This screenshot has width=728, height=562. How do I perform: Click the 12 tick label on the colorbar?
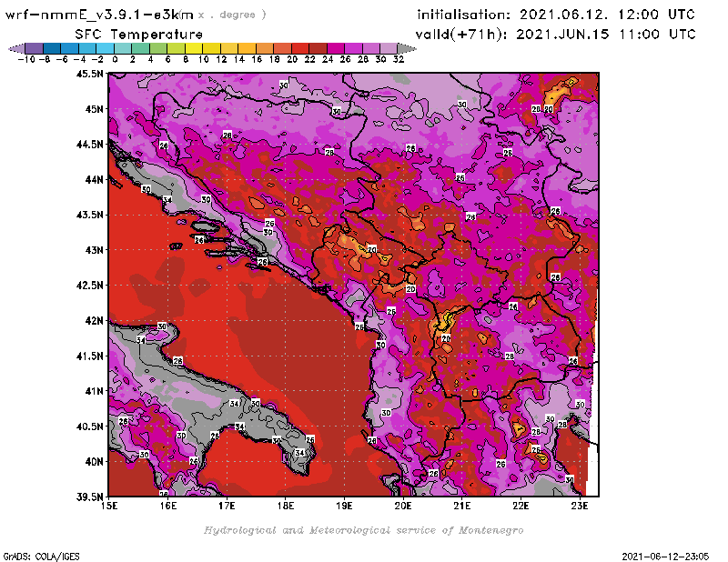point(221,59)
